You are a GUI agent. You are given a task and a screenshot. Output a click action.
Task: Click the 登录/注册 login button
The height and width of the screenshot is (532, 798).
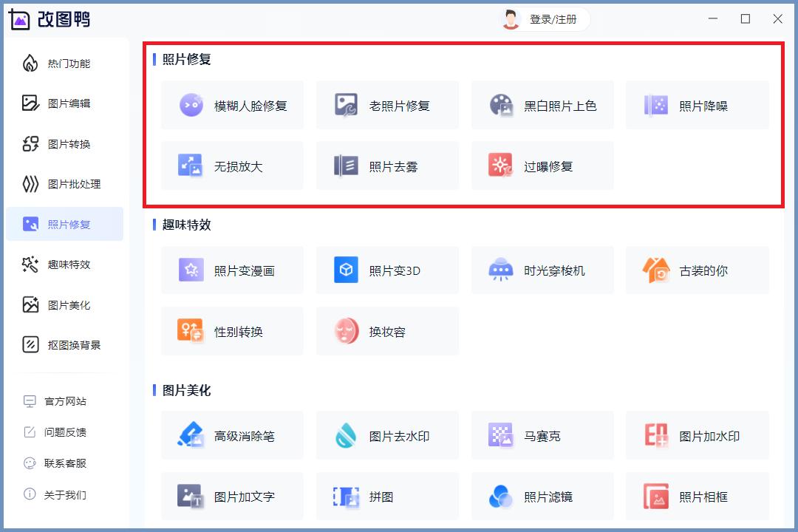[548, 19]
